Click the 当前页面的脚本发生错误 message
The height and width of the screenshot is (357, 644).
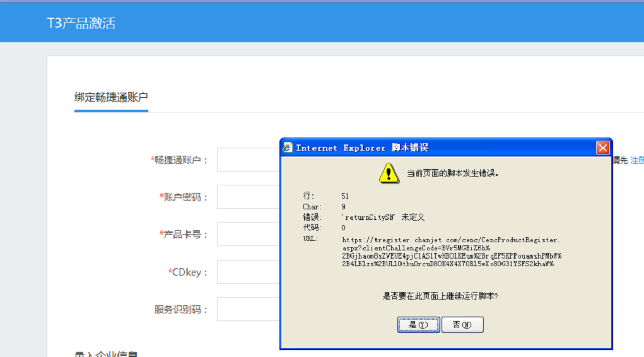pyautogui.click(x=453, y=173)
